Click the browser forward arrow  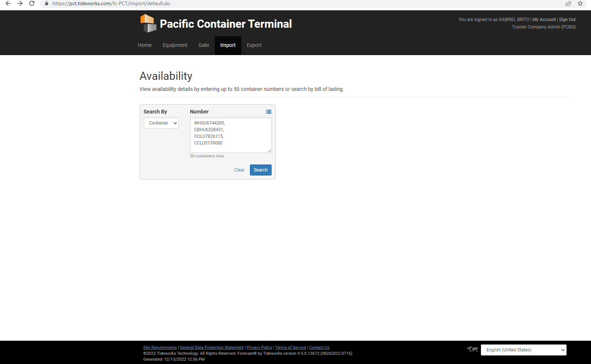pos(20,3)
